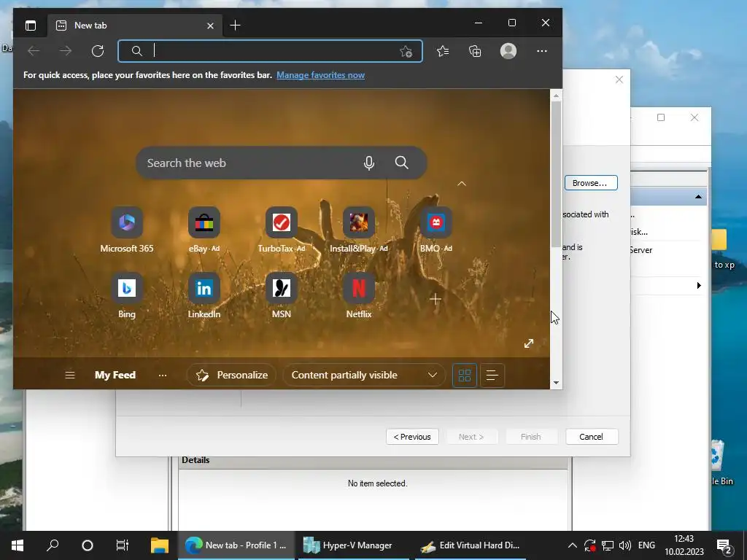Close the New tab tab
The width and height of the screenshot is (747, 560).
[x=210, y=26]
